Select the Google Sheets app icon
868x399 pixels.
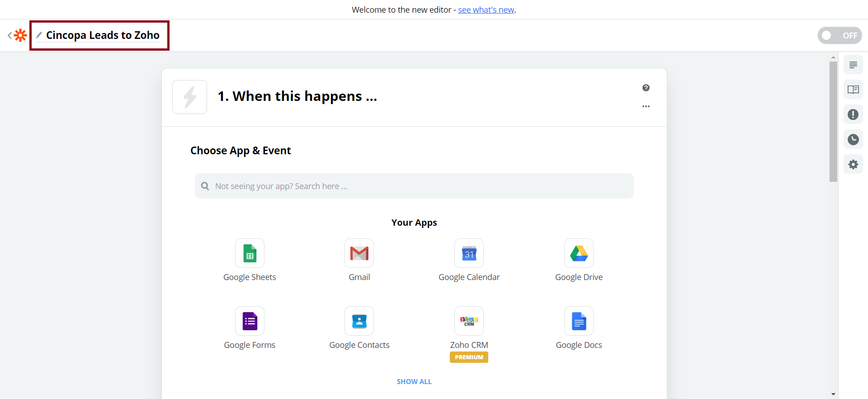pyautogui.click(x=250, y=253)
